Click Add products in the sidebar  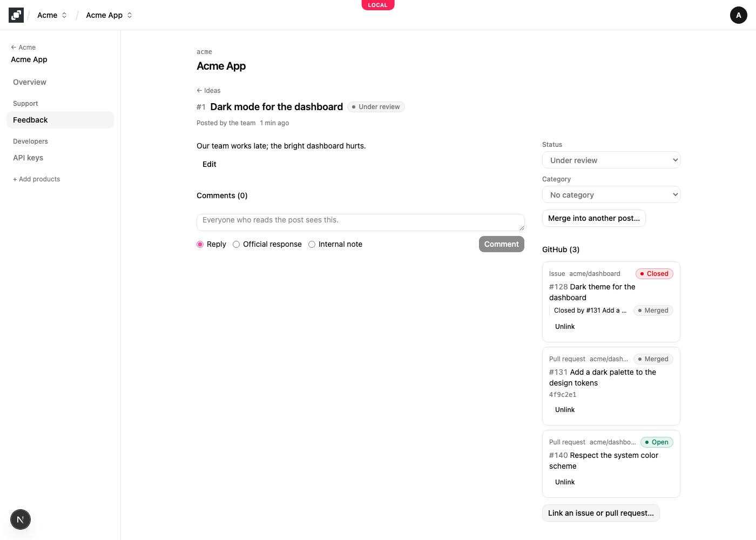(36, 179)
